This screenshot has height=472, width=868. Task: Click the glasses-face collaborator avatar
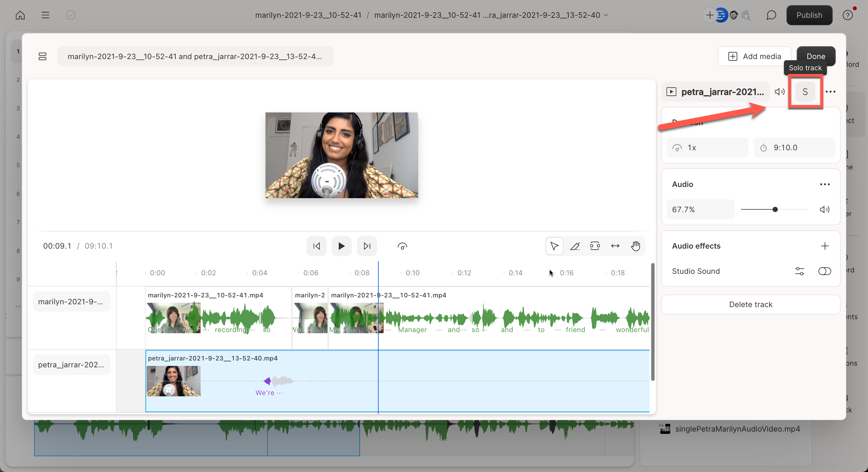click(x=734, y=15)
